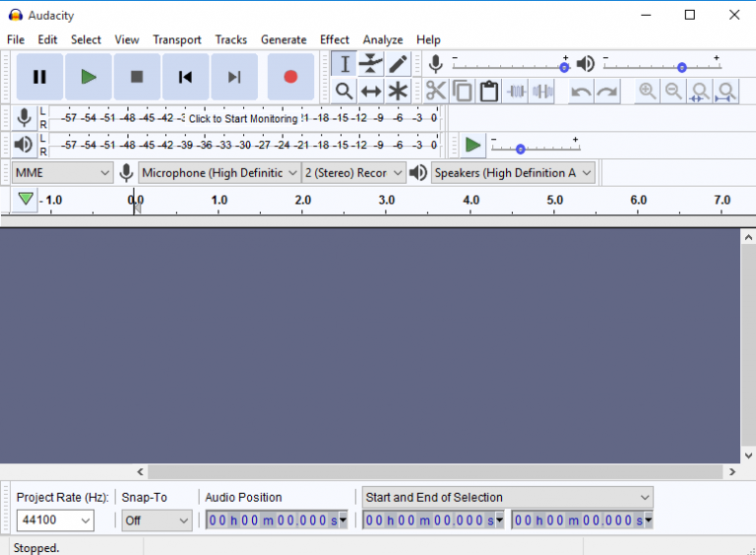Open the Analyze menu
The image size is (756, 555).
pos(383,39)
